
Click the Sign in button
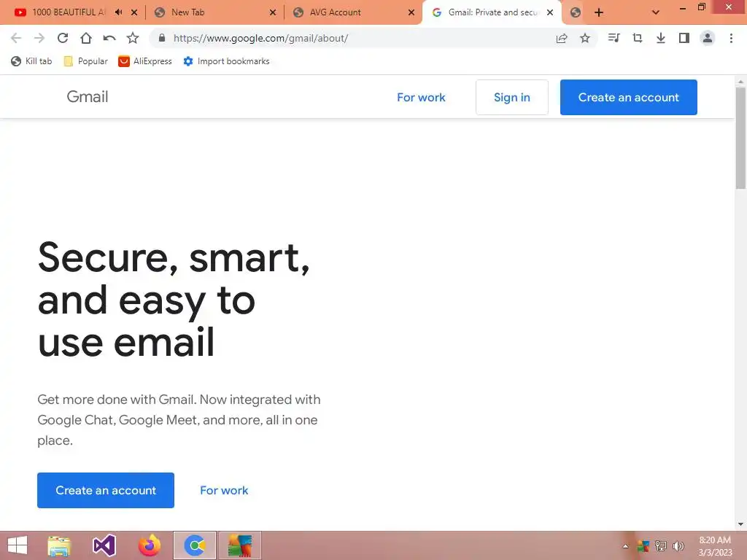point(511,97)
